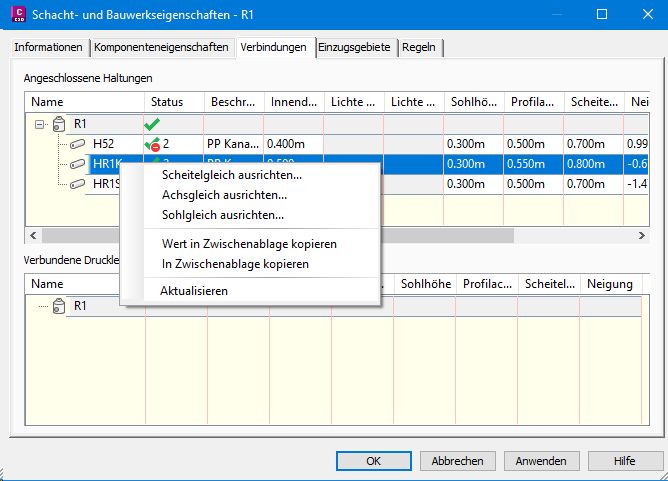
Task: Click the 0.800m cell in HR1K row
Action: point(594,164)
